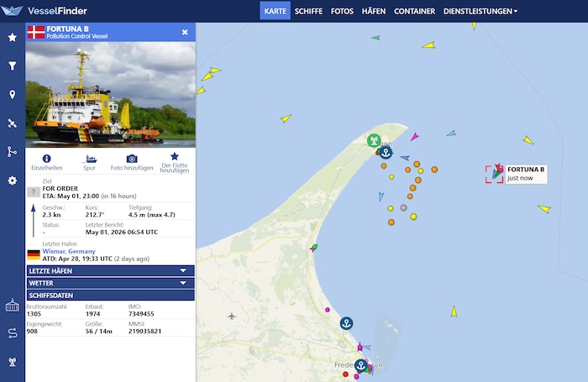
Task: Click the 'FOR ORDER' destination text
Action: click(60, 188)
